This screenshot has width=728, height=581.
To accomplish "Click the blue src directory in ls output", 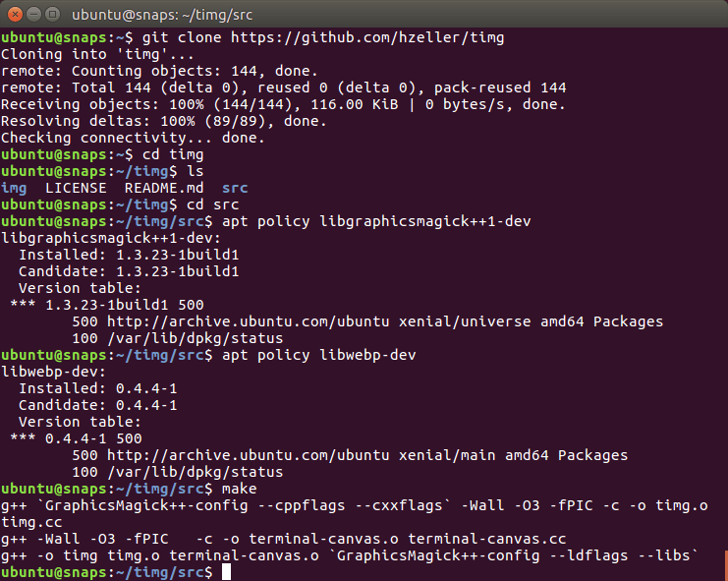I will [x=235, y=188].
